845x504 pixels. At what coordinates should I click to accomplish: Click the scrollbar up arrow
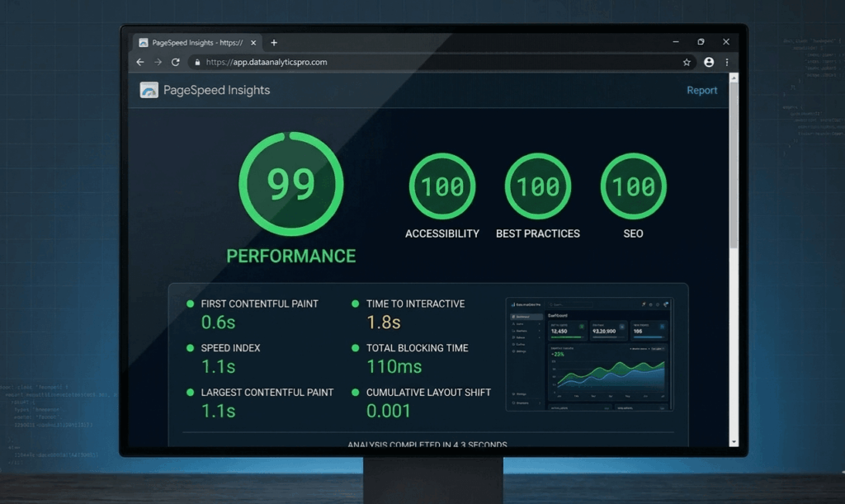coord(734,78)
